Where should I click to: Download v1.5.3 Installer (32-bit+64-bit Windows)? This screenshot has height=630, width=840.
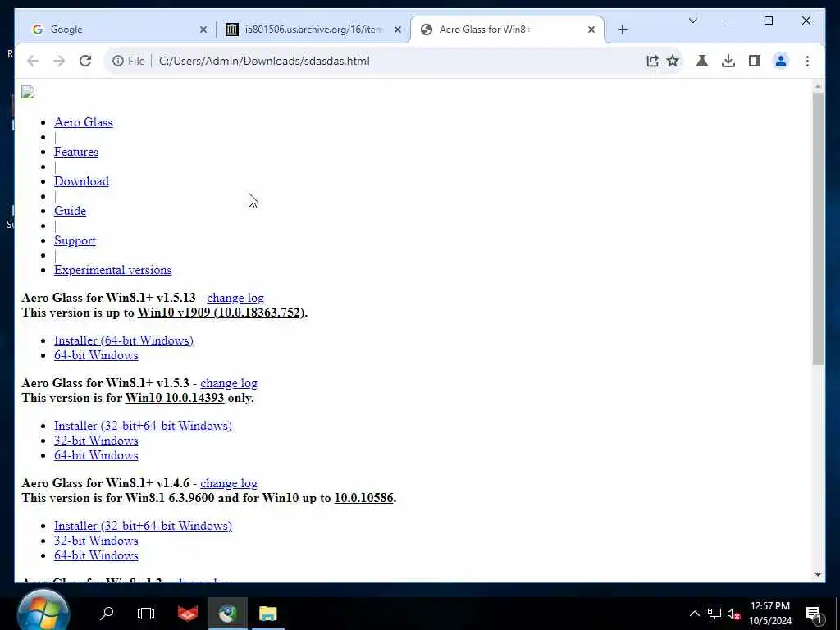[143, 426]
